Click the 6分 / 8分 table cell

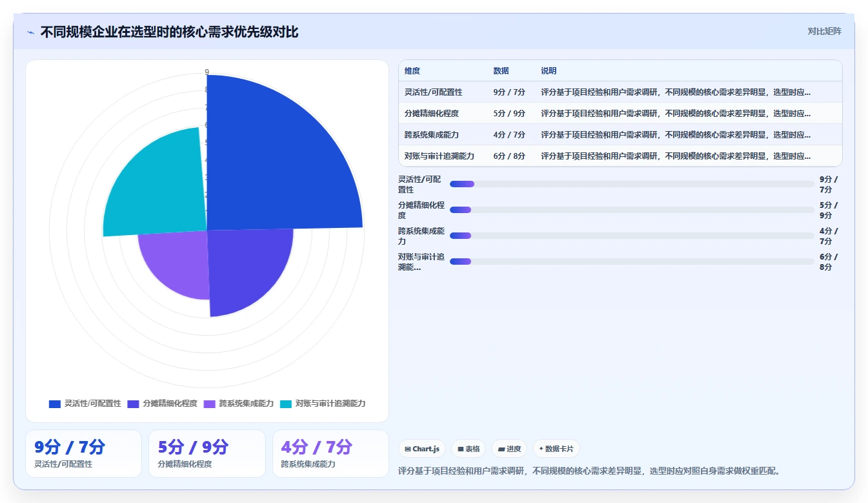click(x=509, y=156)
